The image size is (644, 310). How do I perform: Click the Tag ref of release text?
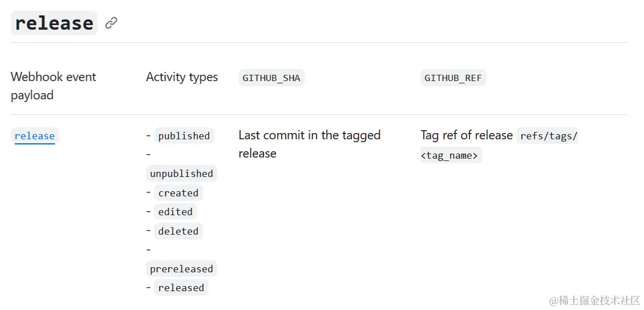click(467, 135)
